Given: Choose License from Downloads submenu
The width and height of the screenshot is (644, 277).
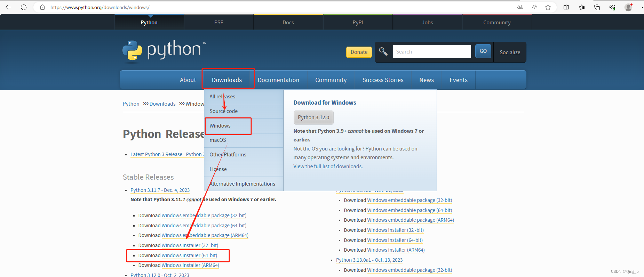Looking at the screenshot, I should (244, 169).
